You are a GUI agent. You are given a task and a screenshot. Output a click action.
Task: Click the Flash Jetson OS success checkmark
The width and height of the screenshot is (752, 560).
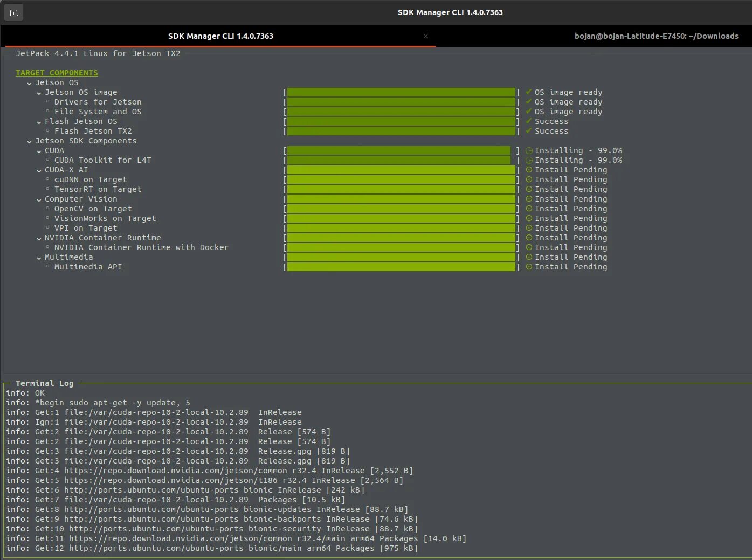click(x=529, y=121)
